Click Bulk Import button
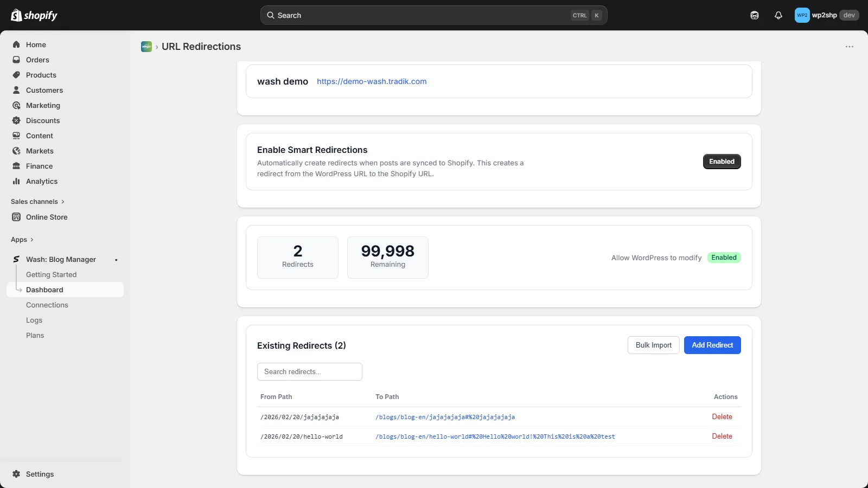The width and height of the screenshot is (868, 488). [x=653, y=345]
